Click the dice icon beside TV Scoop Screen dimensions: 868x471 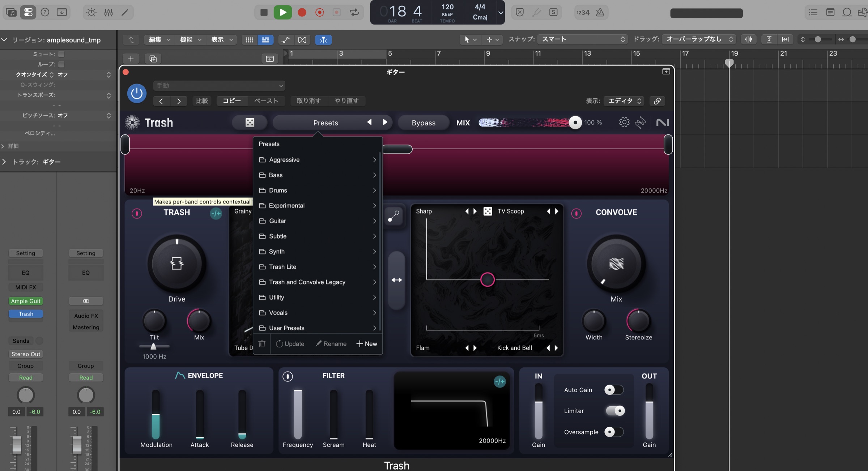tap(488, 211)
